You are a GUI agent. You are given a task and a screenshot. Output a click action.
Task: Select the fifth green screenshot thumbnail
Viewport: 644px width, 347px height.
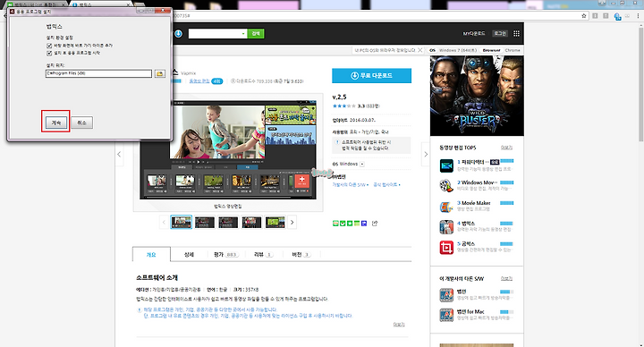pyautogui.click(x=275, y=222)
